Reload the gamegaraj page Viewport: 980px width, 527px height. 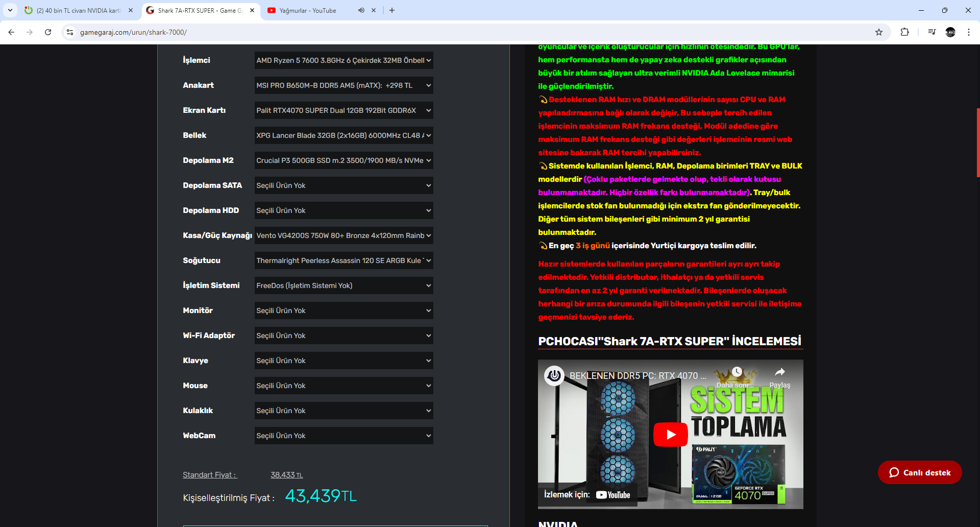(x=48, y=32)
